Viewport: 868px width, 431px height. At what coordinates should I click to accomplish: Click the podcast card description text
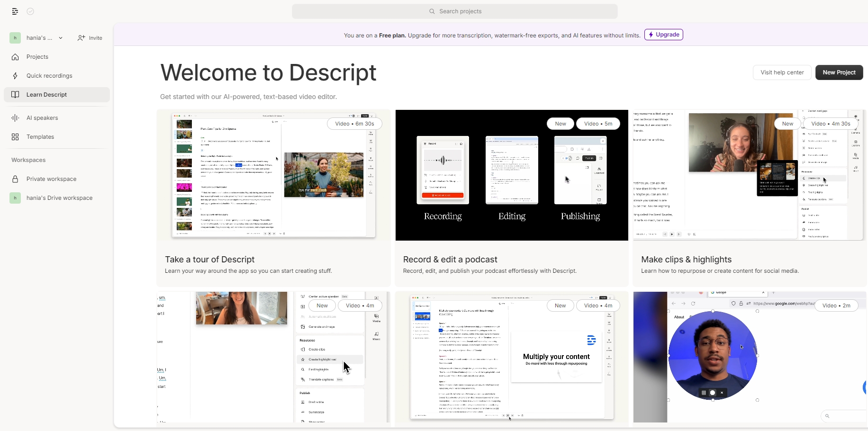click(490, 271)
